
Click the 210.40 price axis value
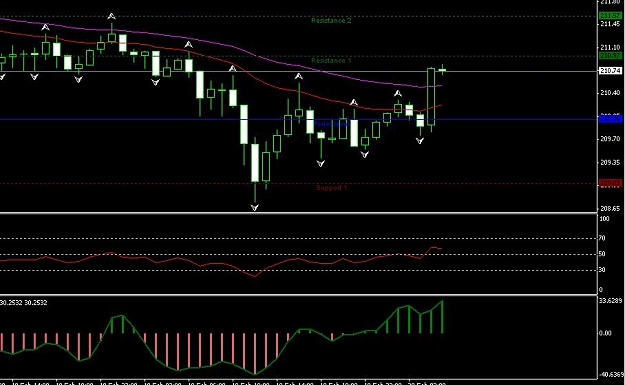click(x=610, y=92)
